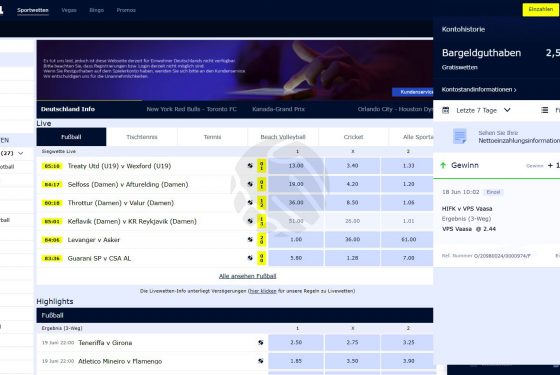Select odds 7.00 for CSA AL win
This screenshot has width=560, height=375.
tap(407, 258)
